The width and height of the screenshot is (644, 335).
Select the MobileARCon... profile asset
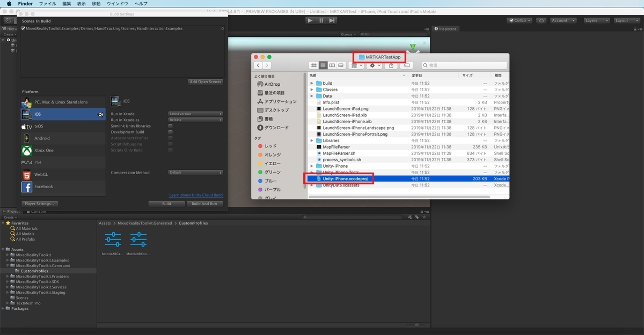tap(138, 244)
